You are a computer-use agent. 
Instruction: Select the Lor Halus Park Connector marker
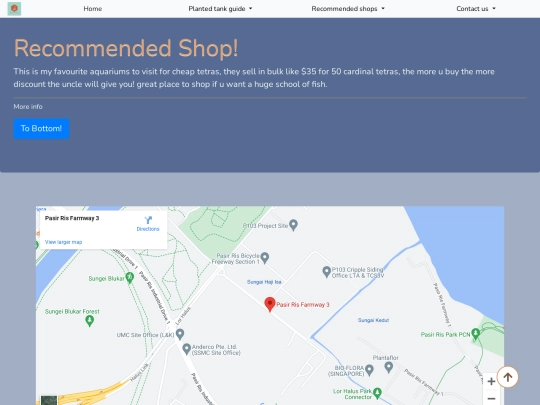pyautogui.click(x=377, y=393)
